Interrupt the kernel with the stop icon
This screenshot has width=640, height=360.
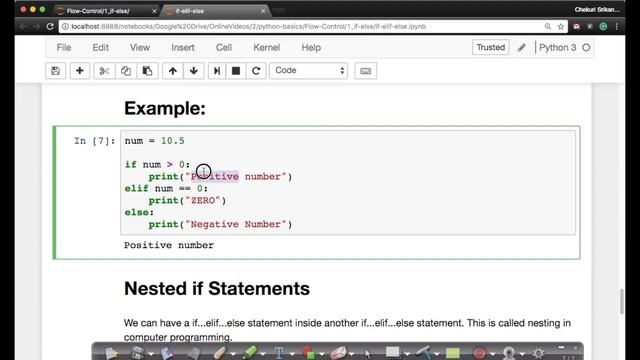coord(236,71)
